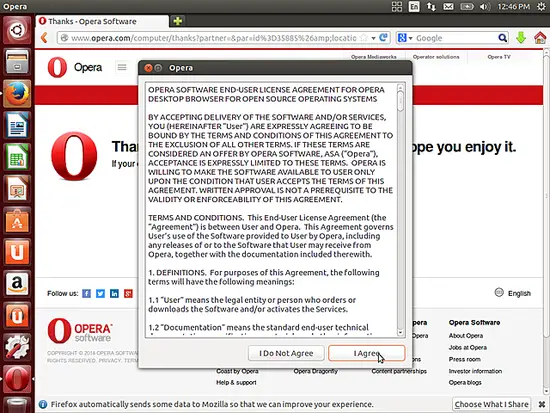Open URL history dropdown arrow
This screenshot has height=413, width=550.
[x=374, y=38]
